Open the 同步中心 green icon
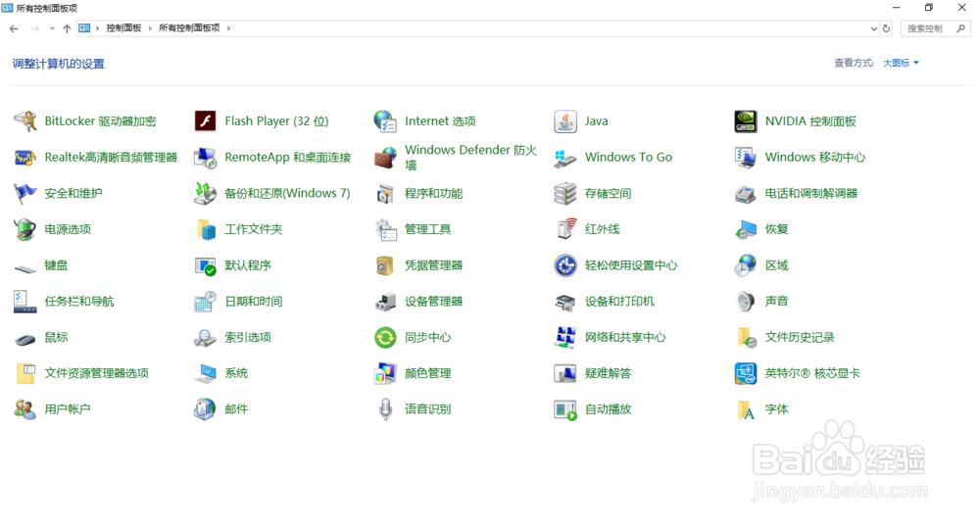Screen dimensions: 980x524 [x=385, y=337]
